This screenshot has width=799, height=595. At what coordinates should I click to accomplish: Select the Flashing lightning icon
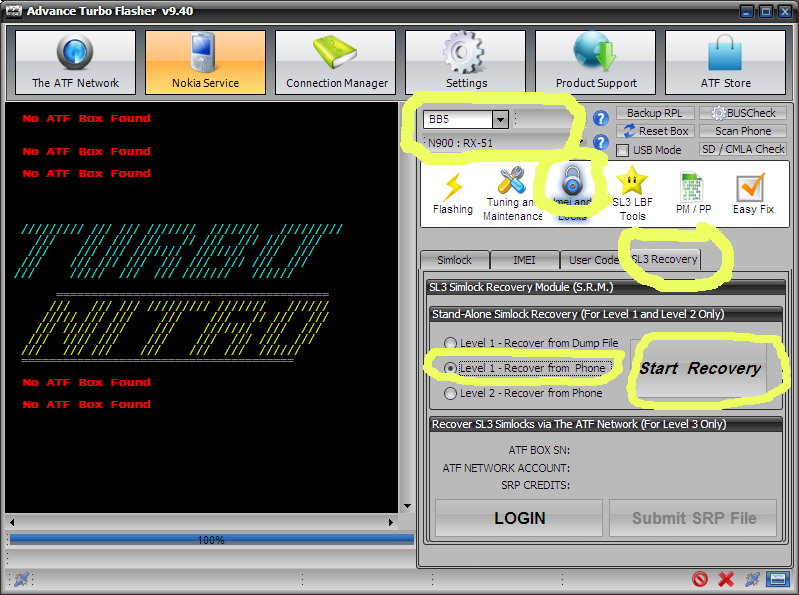coord(452,195)
